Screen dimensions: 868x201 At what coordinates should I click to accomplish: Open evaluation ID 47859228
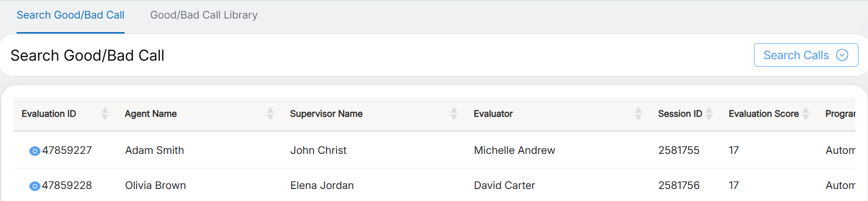tap(67, 185)
